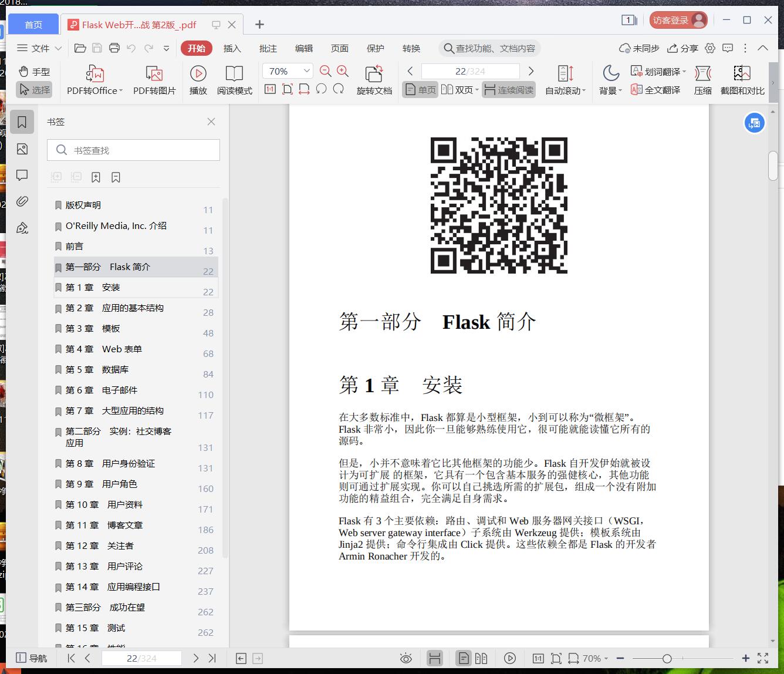Click the 分享 share button
This screenshot has height=674, width=784.
tap(683, 48)
